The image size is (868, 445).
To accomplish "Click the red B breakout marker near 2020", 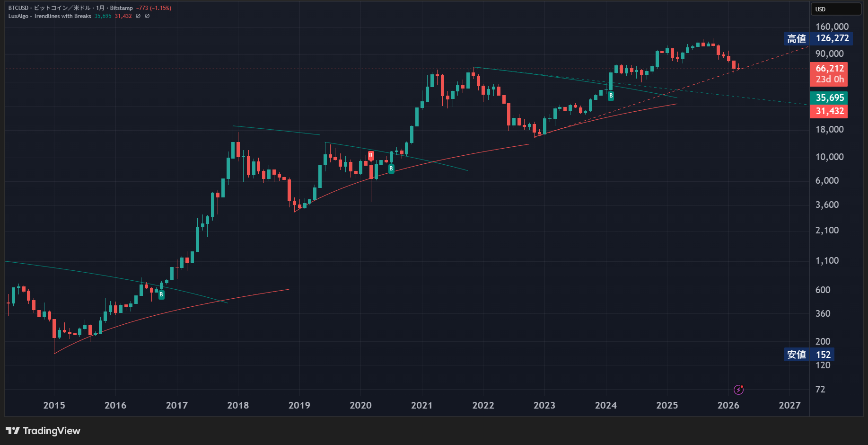I will pyautogui.click(x=371, y=155).
